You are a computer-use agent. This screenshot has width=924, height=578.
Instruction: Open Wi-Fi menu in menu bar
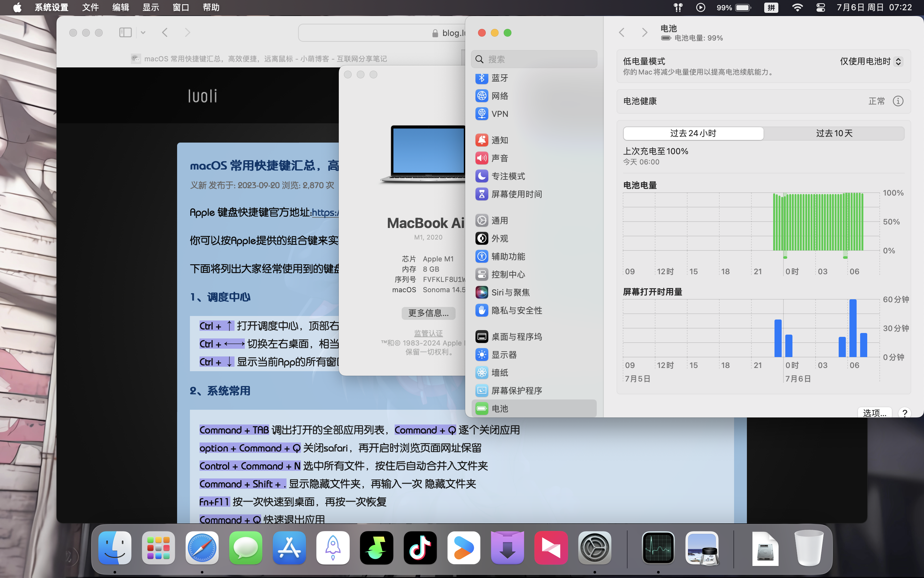tap(797, 8)
